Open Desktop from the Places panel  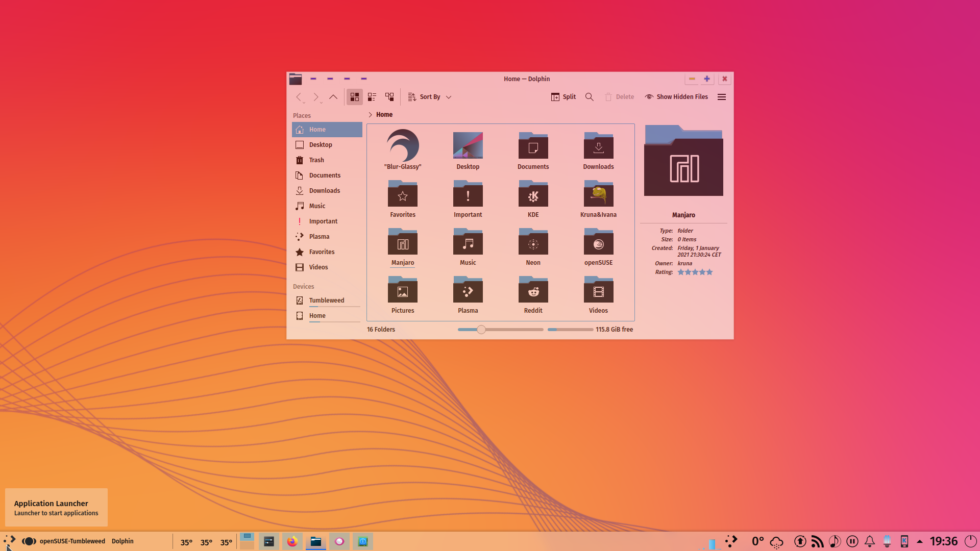(x=327, y=145)
